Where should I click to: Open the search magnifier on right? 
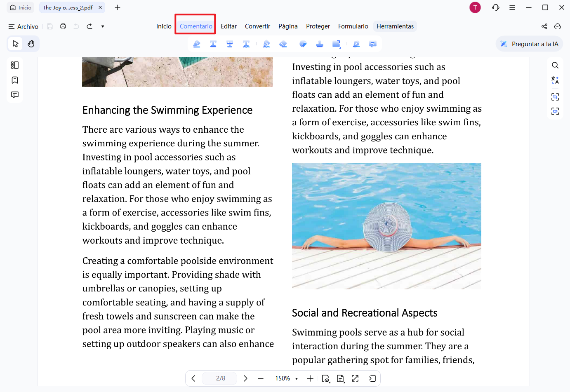pos(555,65)
